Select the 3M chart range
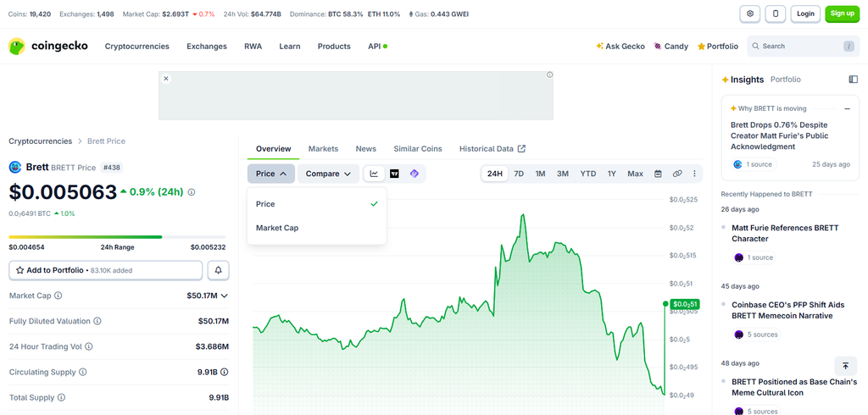 click(x=563, y=174)
